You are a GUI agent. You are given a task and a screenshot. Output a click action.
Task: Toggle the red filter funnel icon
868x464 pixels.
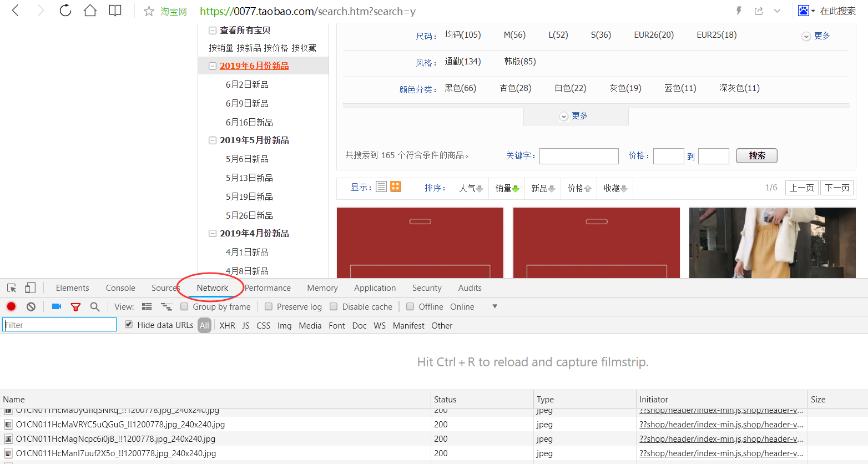tap(76, 306)
